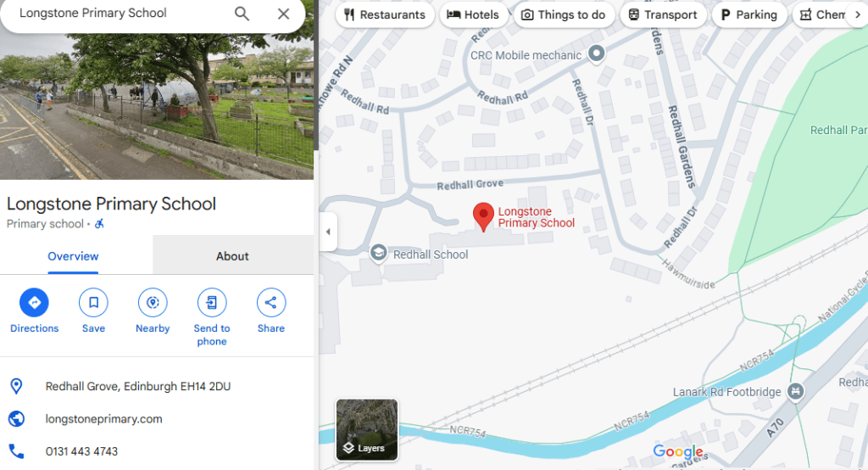Select the Redhall School map marker
Viewport: 868px width, 470px height.
point(379,254)
